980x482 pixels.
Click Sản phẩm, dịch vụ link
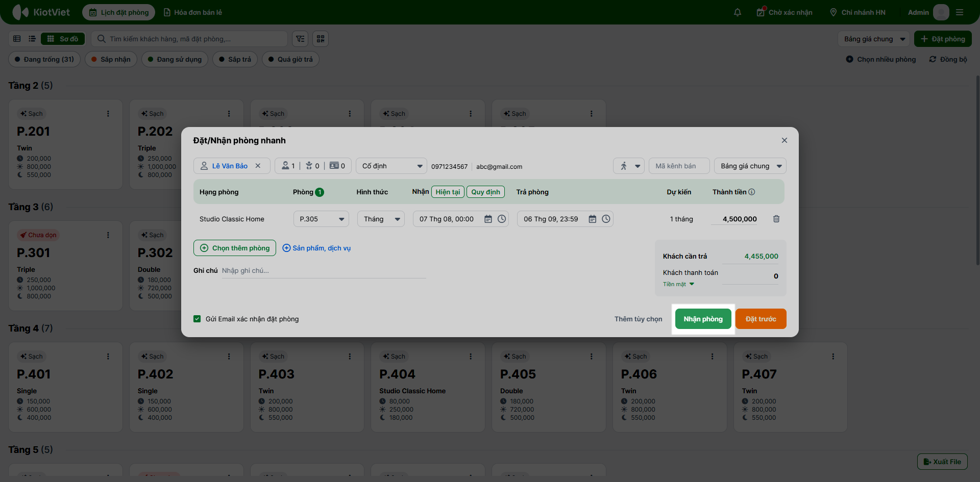(x=316, y=248)
